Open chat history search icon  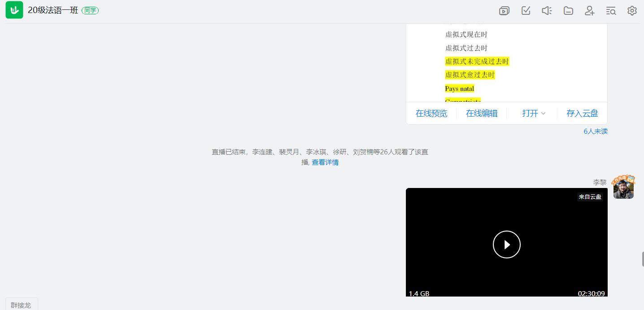point(611,11)
